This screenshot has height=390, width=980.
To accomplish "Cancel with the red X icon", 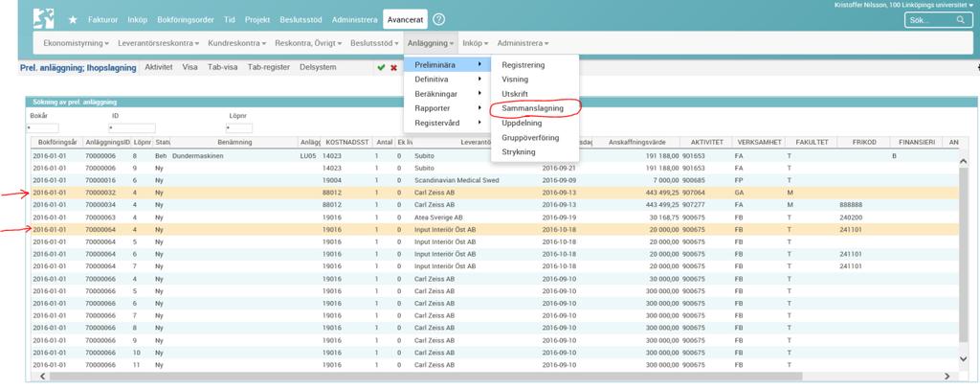I will click(393, 68).
